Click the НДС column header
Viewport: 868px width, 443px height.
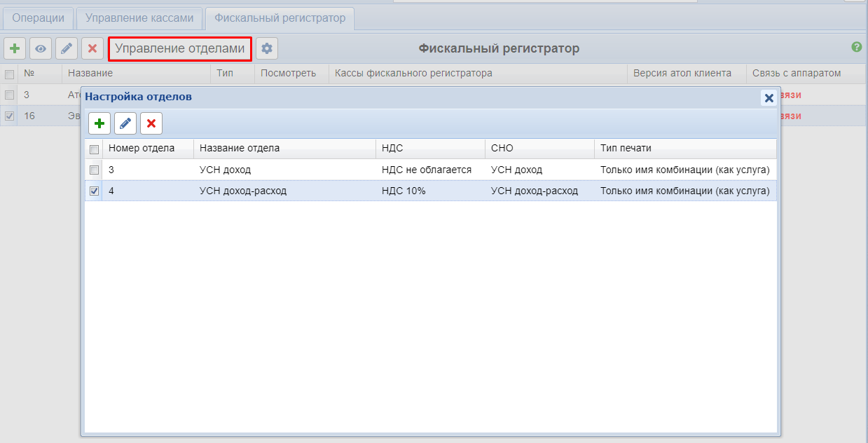[392, 148]
